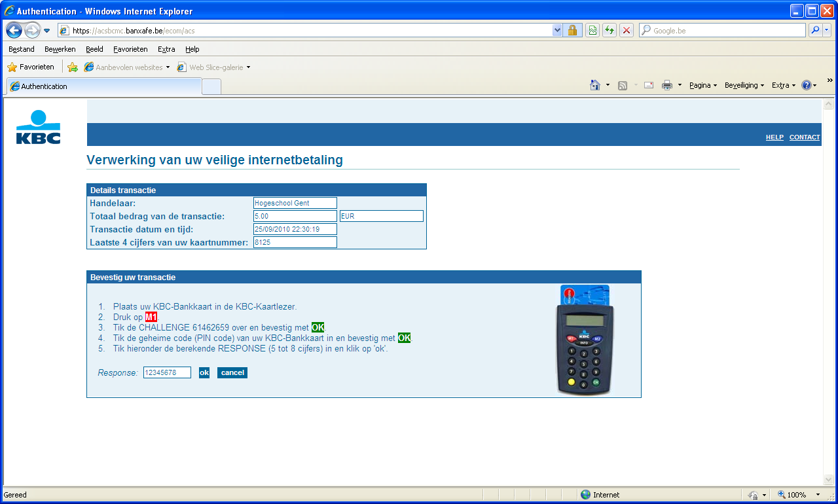This screenshot has height=504, width=838.
Task: Click the Refresh page icon
Action: (x=610, y=30)
